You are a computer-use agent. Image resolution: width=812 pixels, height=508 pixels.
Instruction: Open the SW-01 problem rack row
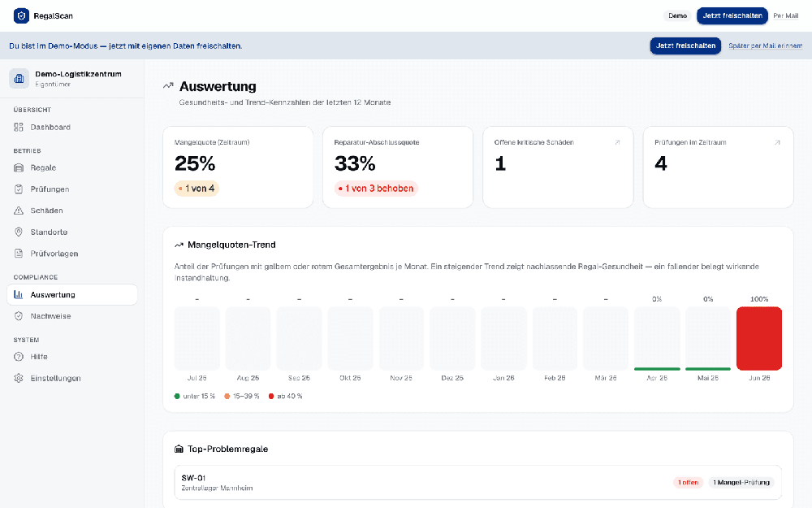478,483
